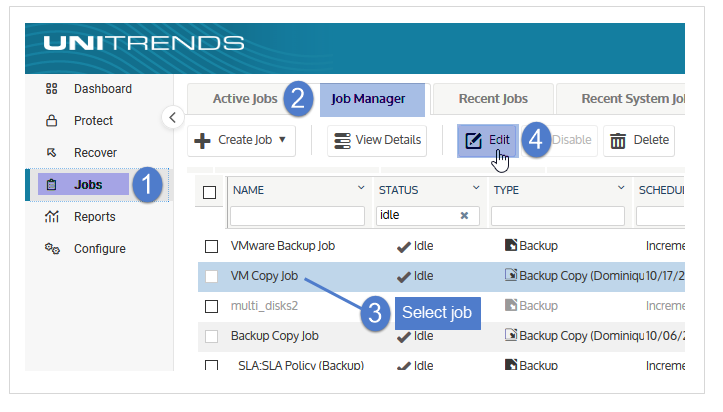Open the Create Job dropdown arrow
723x412 pixels.
282,140
